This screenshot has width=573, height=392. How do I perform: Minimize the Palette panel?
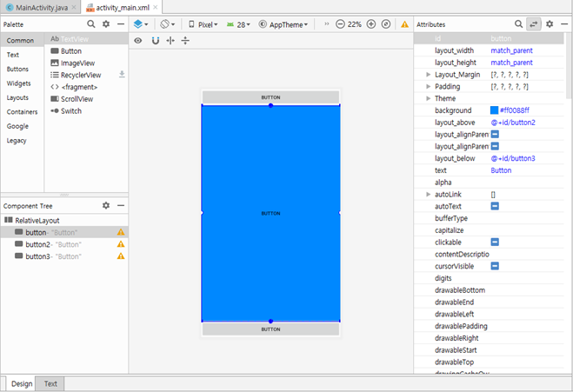click(121, 24)
